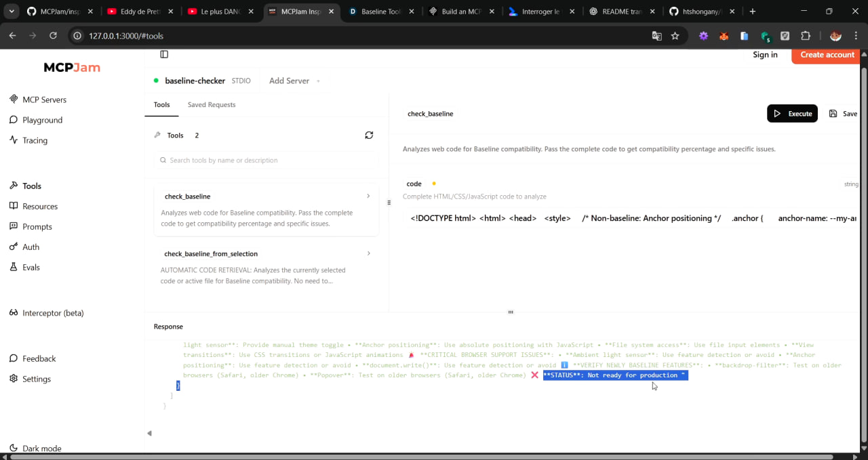This screenshot has height=460, width=868.
Task: Click the fox extension icon
Action: [724, 36]
